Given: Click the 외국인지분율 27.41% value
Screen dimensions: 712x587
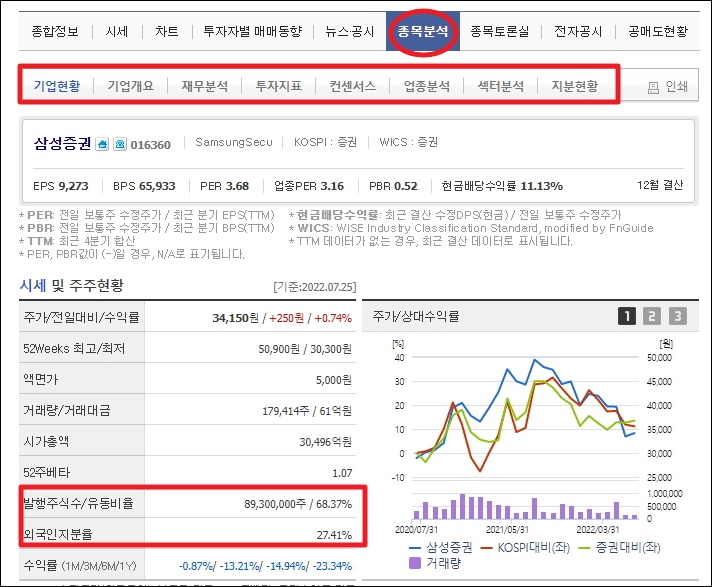Looking at the screenshot, I should tap(334, 535).
